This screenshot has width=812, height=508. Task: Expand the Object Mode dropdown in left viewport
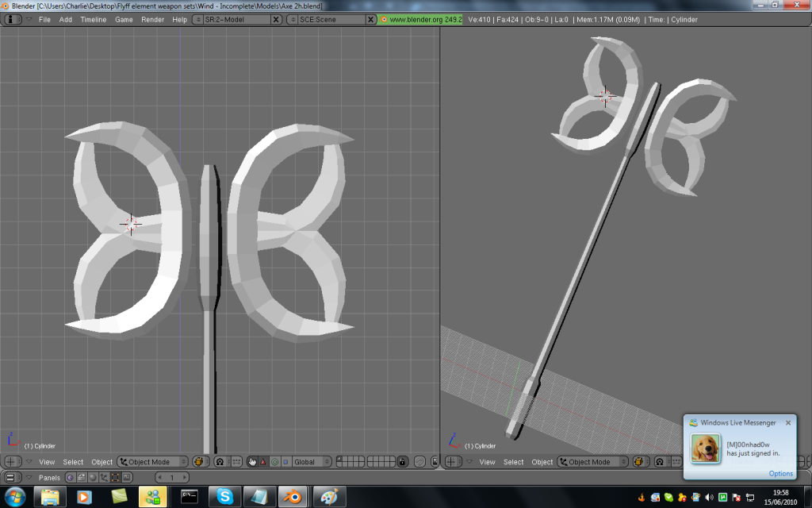point(153,462)
